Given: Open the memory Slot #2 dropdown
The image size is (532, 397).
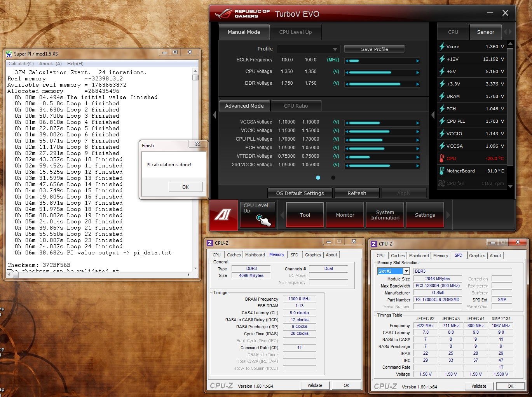Looking at the screenshot, I should pyautogui.click(x=407, y=271).
